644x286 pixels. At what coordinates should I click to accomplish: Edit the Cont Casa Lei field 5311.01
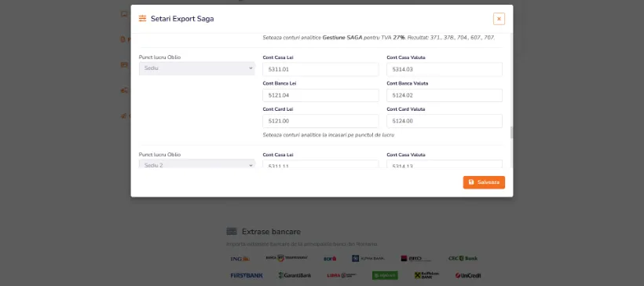point(320,69)
